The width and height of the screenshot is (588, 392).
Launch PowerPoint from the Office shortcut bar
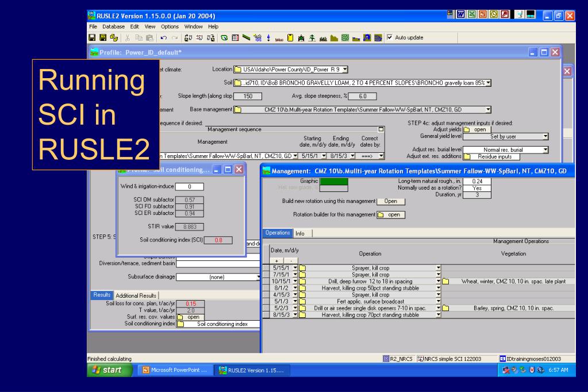pyautogui.click(x=483, y=14)
